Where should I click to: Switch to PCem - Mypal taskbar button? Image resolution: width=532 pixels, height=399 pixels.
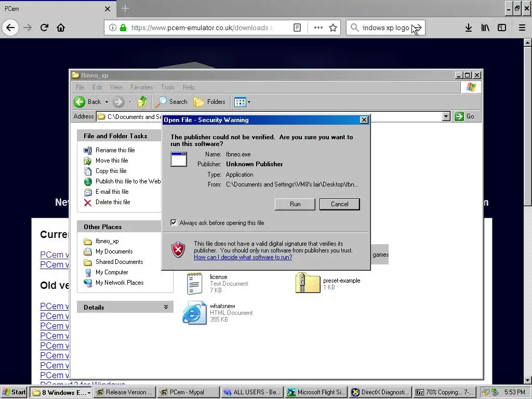(188, 392)
